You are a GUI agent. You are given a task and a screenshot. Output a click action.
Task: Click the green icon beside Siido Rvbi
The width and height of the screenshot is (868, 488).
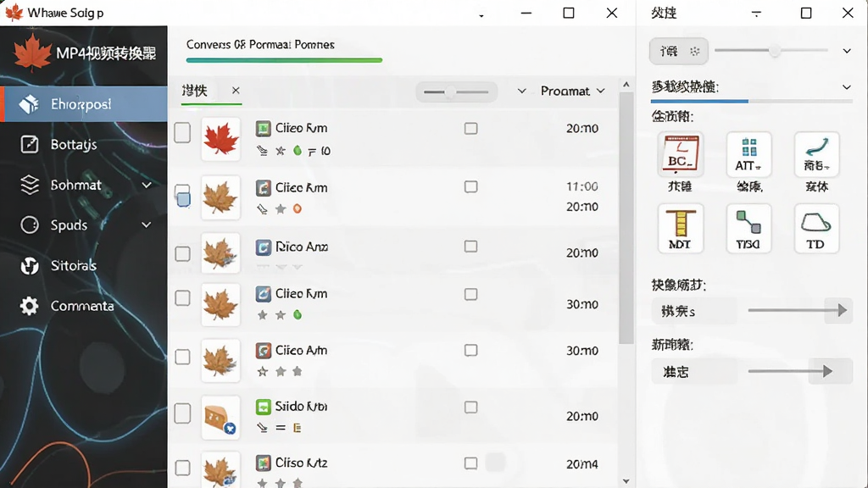(264, 408)
